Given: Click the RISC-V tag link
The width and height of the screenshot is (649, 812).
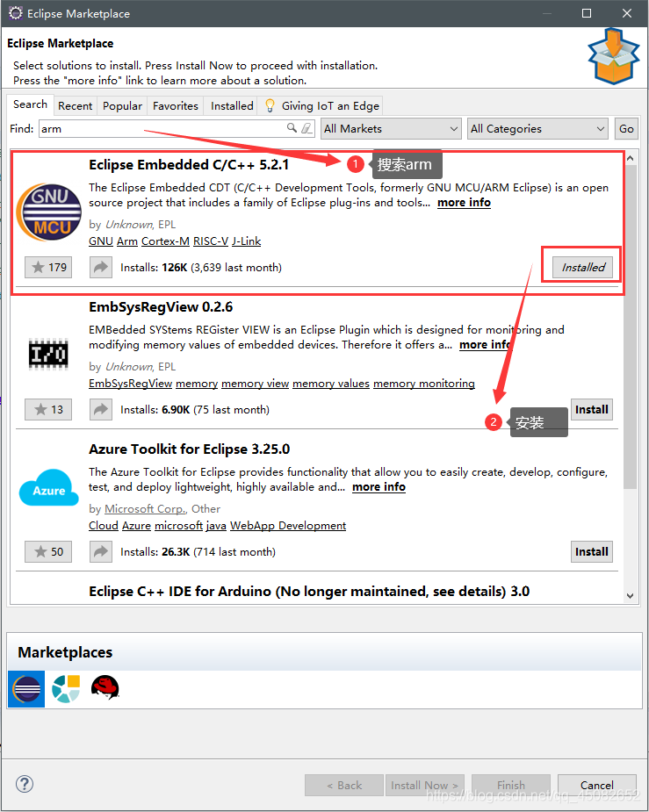Looking at the screenshot, I should click(x=211, y=241).
